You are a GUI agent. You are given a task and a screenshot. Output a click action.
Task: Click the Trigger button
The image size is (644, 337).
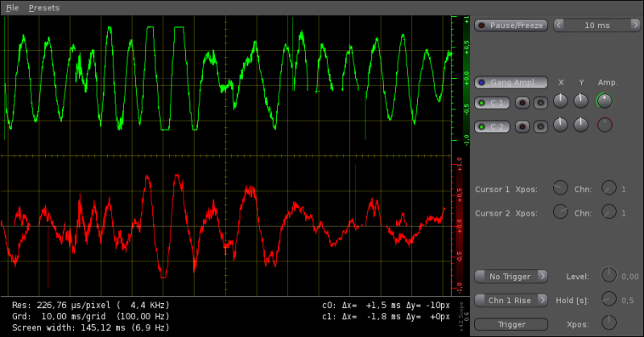point(511,325)
